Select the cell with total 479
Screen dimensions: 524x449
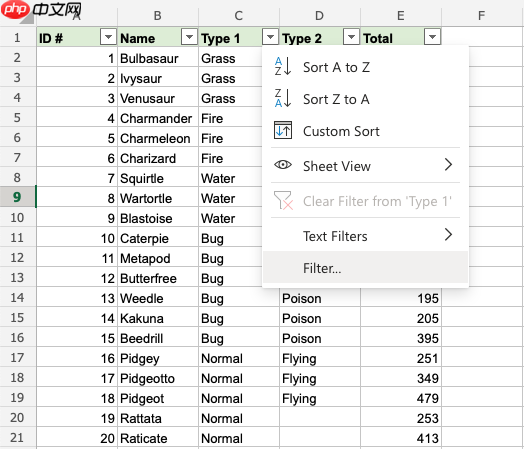[x=401, y=398]
